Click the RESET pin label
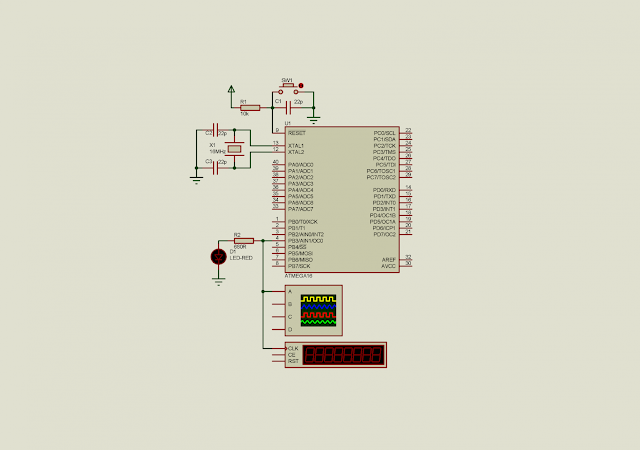 pyautogui.click(x=296, y=133)
